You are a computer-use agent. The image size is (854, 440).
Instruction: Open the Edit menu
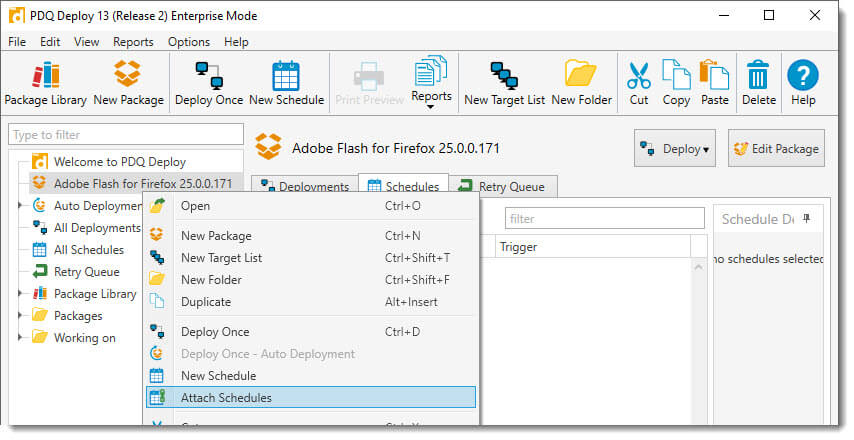[50, 42]
